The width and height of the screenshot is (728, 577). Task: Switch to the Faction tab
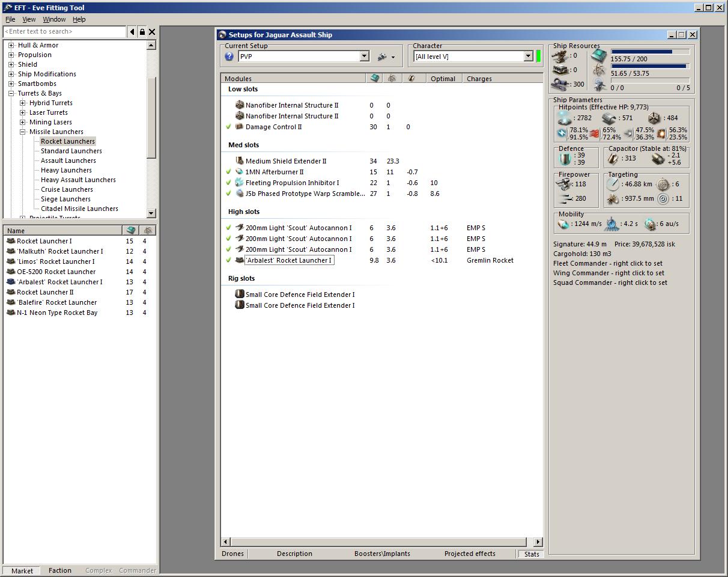(60, 570)
